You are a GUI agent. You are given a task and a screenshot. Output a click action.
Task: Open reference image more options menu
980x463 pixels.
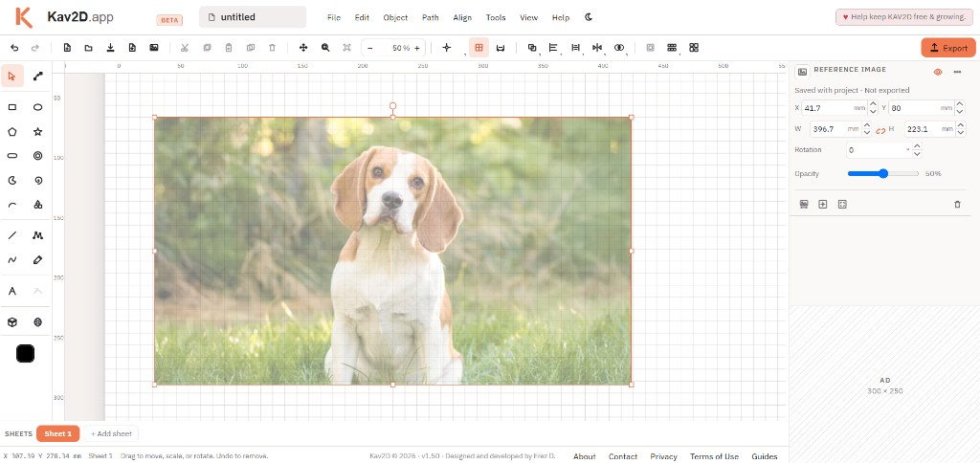(x=957, y=72)
